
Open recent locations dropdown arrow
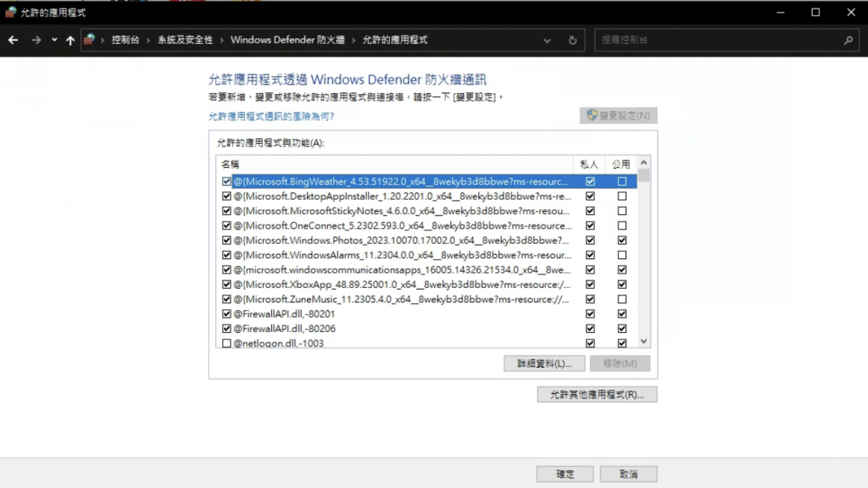(54, 40)
